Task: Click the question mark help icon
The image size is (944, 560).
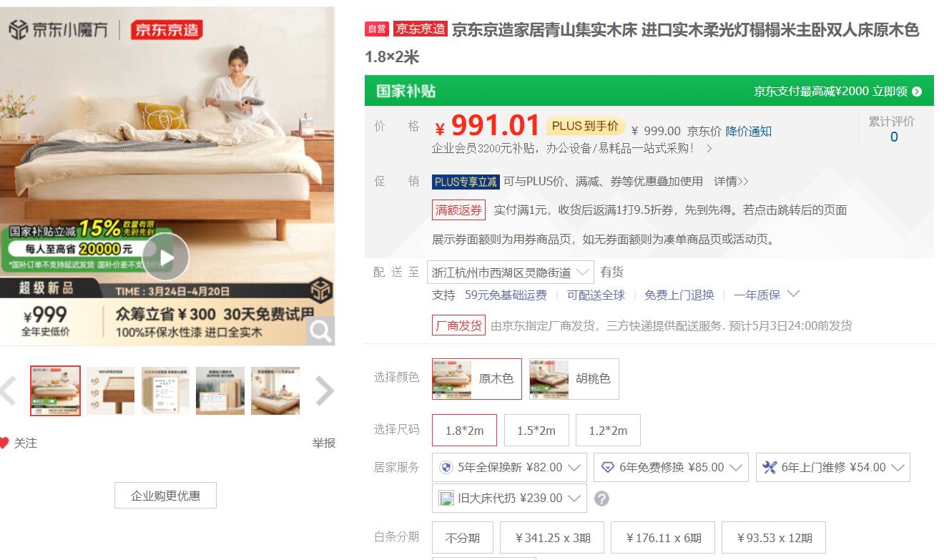Action: click(602, 498)
